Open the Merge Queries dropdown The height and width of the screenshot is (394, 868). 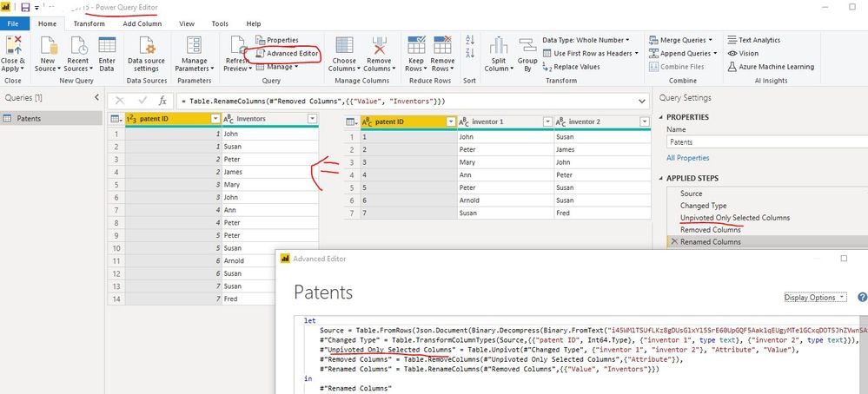click(x=680, y=40)
